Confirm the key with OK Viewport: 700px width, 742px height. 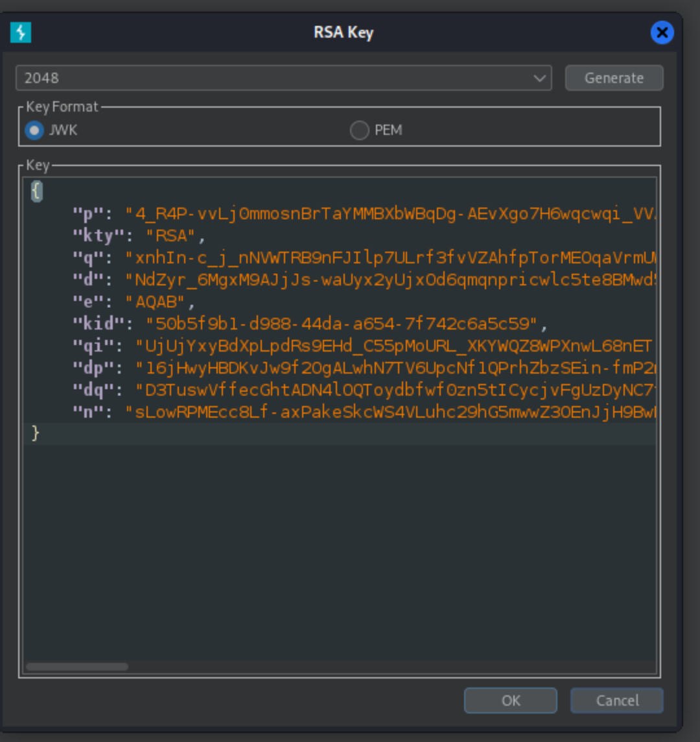point(510,700)
